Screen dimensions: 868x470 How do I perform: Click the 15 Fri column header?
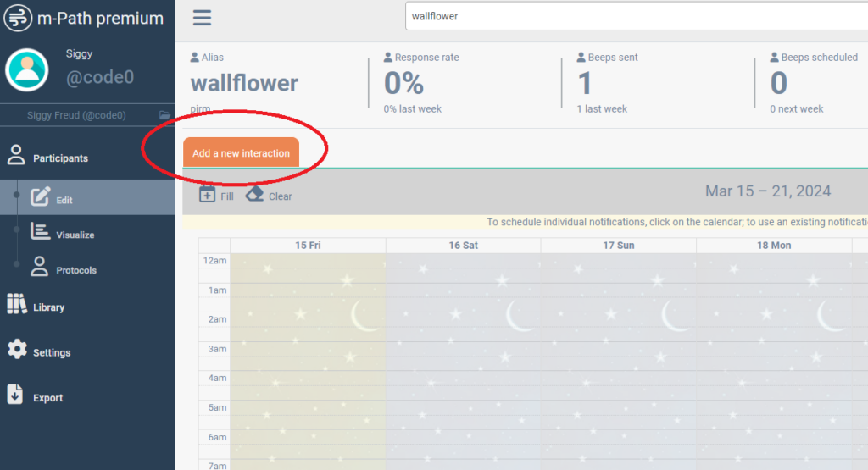click(x=308, y=245)
